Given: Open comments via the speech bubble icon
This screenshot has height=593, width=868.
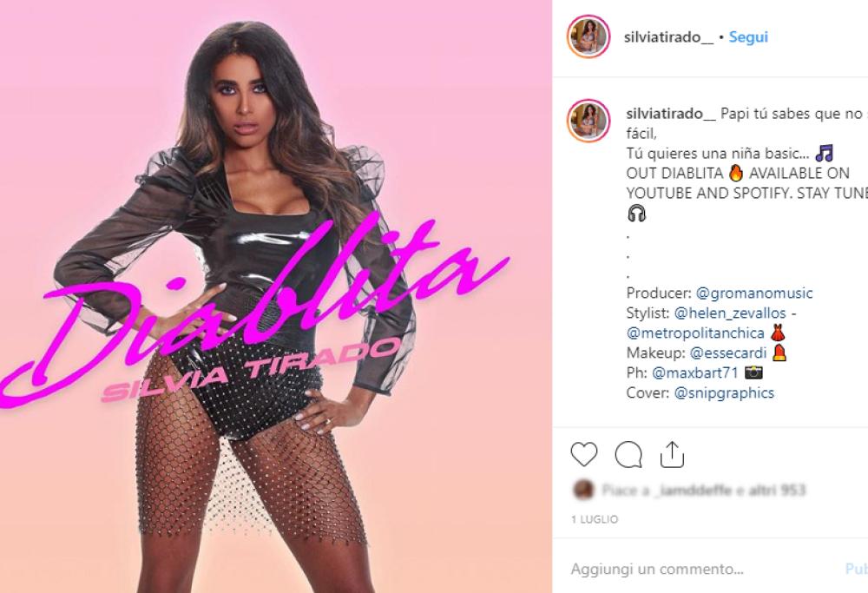Looking at the screenshot, I should click(x=628, y=455).
